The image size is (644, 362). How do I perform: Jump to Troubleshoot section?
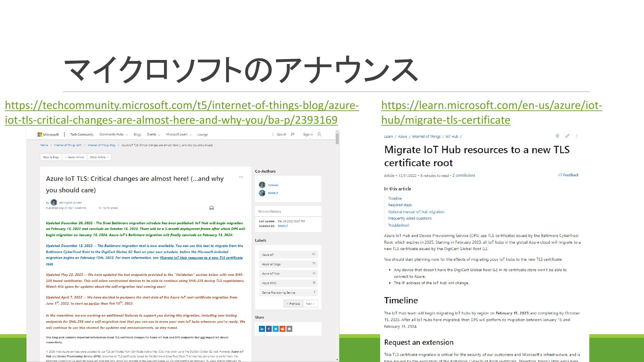coord(398,225)
